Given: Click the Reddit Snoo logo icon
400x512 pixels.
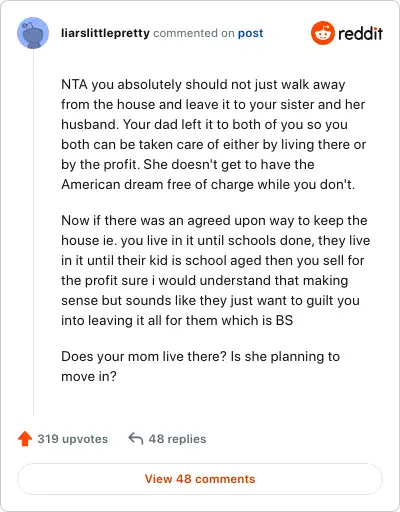Looking at the screenshot, I should 322,33.
